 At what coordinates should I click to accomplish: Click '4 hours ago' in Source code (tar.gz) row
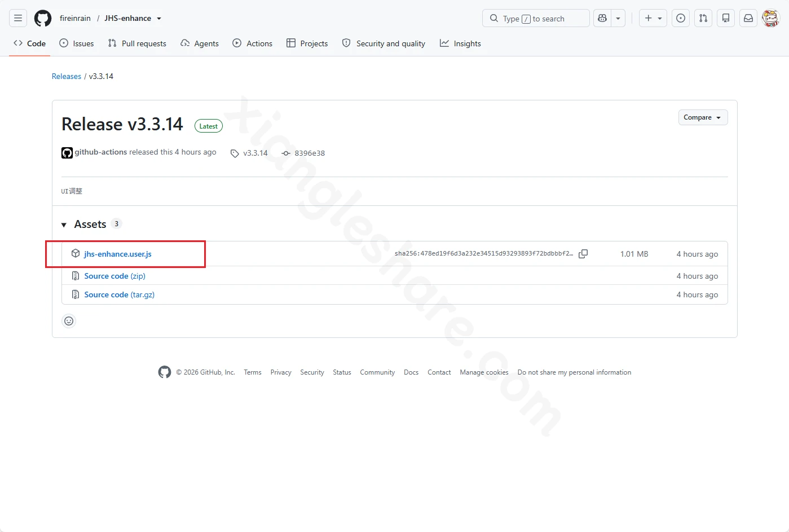tap(698, 294)
